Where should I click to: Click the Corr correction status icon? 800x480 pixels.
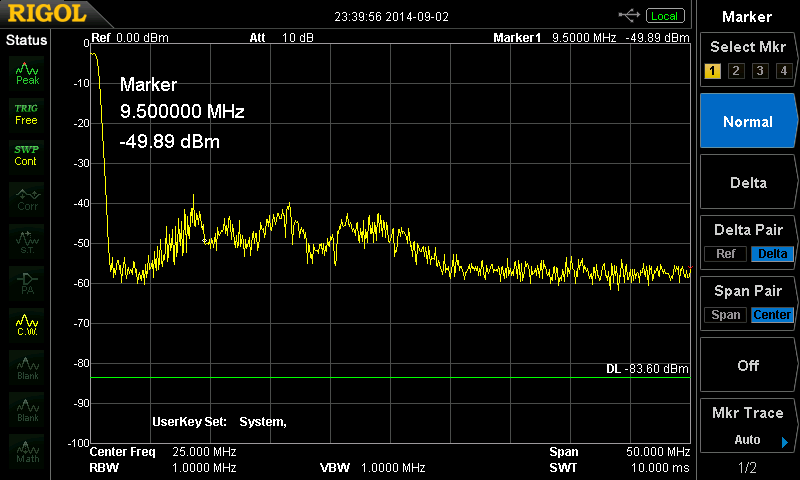(27, 197)
